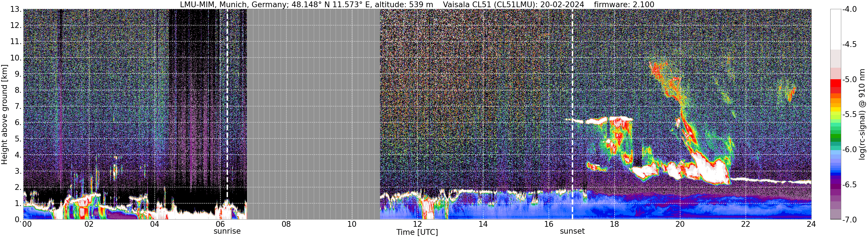Viewport: 868px width, 238px height.
Task: Click the dashed sunrise marker line in the plot
Action: (227, 114)
